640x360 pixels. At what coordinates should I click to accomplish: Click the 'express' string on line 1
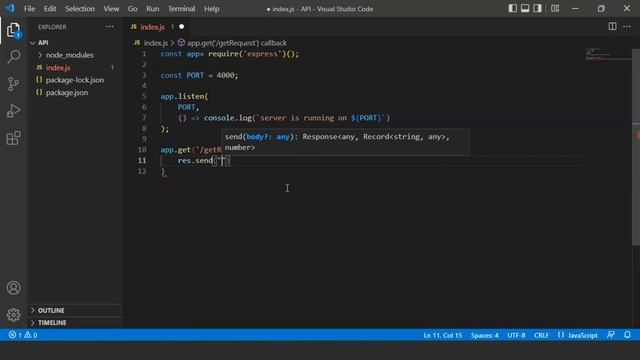click(x=263, y=54)
